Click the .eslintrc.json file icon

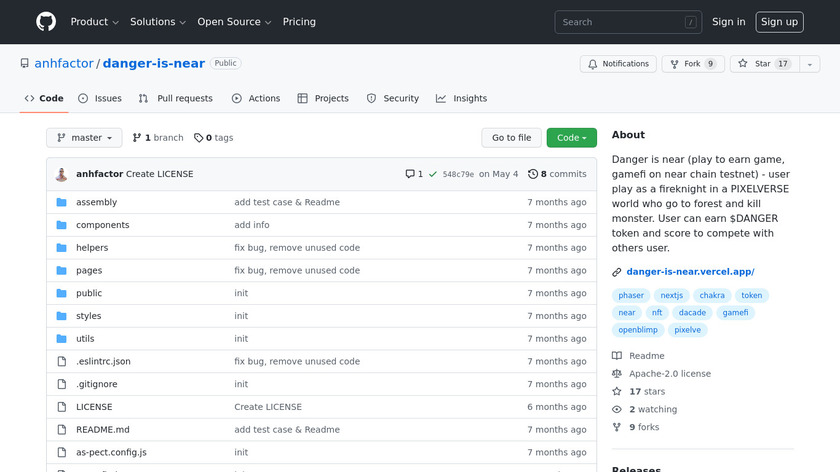pyautogui.click(x=61, y=361)
